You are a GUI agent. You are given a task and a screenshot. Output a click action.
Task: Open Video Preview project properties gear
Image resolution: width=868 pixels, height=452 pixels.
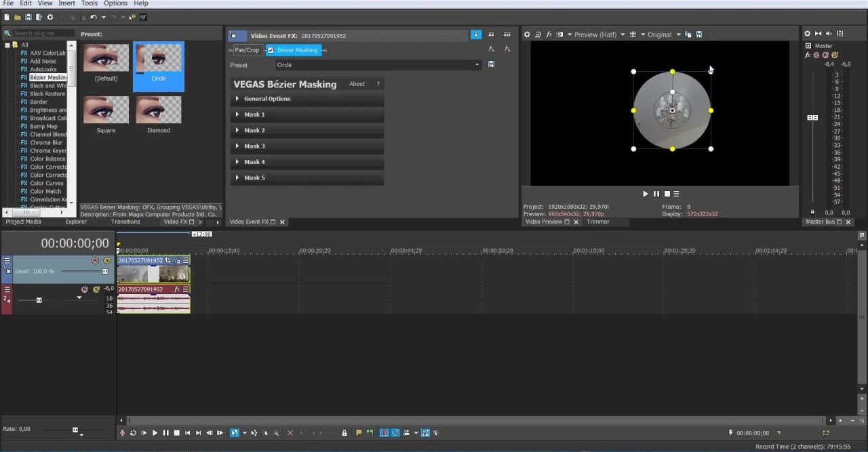527,35
